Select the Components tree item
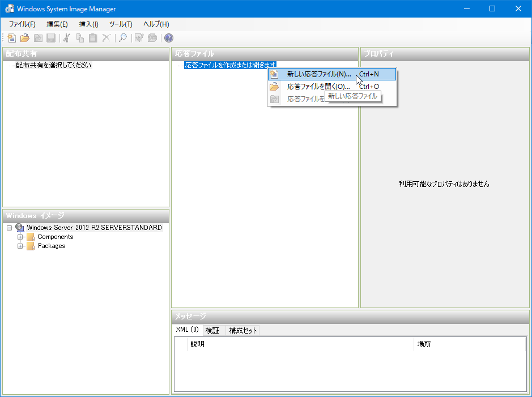Viewport: 532px width, 397px height. [x=56, y=237]
